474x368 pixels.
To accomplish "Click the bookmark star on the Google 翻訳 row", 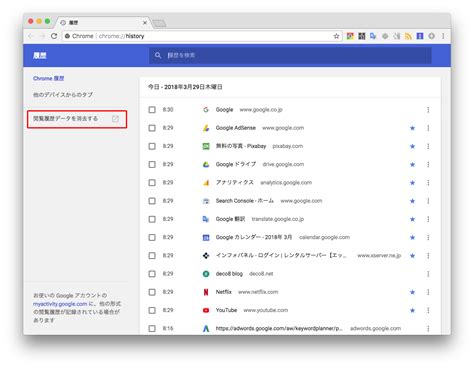I will click(412, 219).
